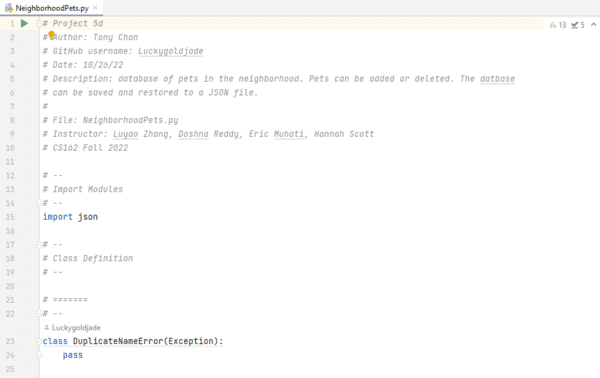The image size is (600, 378).
Task: Click the typo indicator showing 5
Action: pos(577,25)
